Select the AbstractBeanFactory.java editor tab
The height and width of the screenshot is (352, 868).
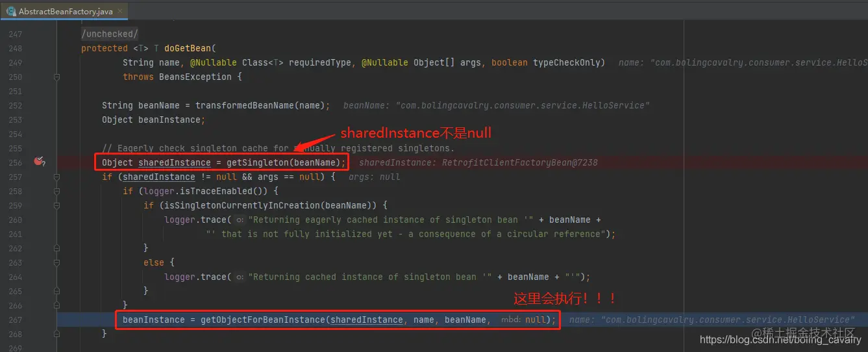tap(64, 12)
